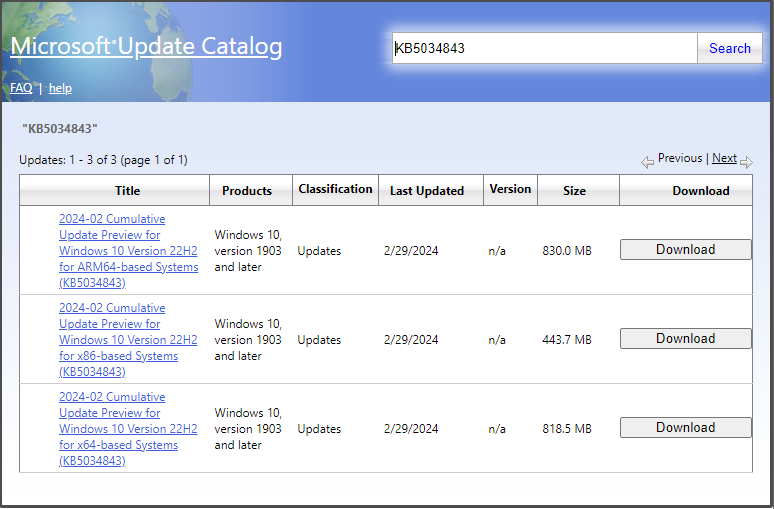Select the 2/29/2024 date in x86 row

[411, 340]
